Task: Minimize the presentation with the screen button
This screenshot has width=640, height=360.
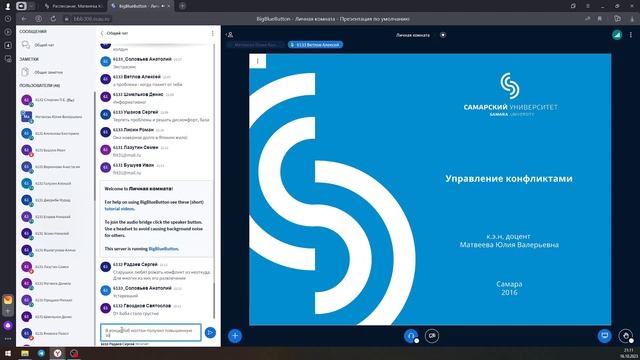Action: (x=605, y=336)
